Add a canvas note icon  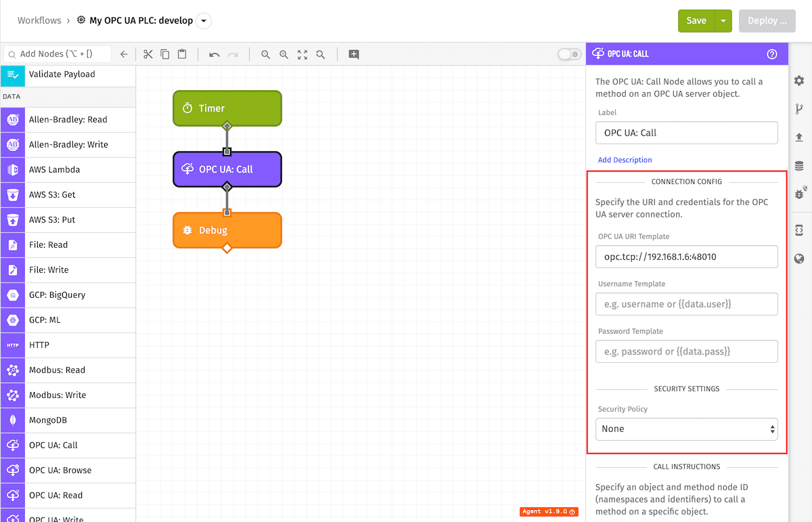[354, 54]
